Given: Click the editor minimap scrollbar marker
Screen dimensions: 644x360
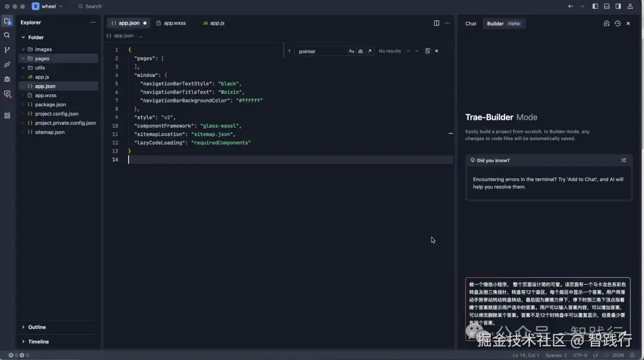Looking at the screenshot, I should pos(451,133).
